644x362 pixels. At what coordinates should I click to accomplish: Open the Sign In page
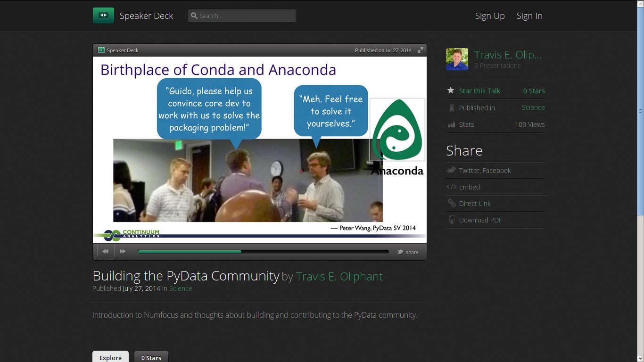pyautogui.click(x=529, y=16)
